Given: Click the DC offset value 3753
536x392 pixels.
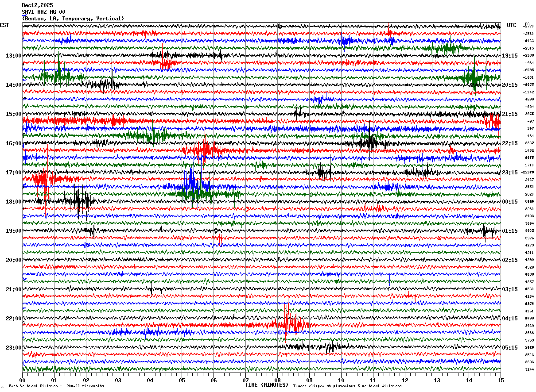Looking at the screenshot, I should coord(529,340).
